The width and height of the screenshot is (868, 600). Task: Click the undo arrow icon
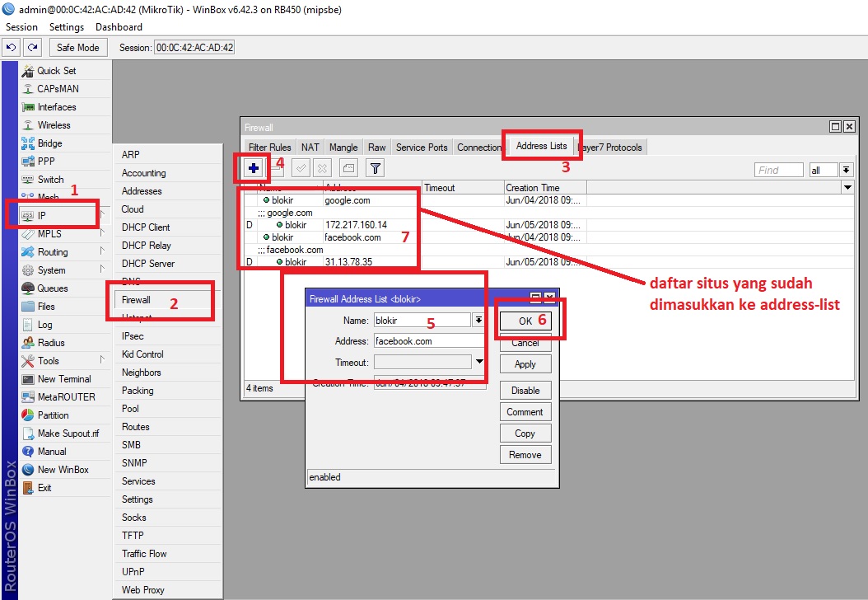click(x=11, y=47)
